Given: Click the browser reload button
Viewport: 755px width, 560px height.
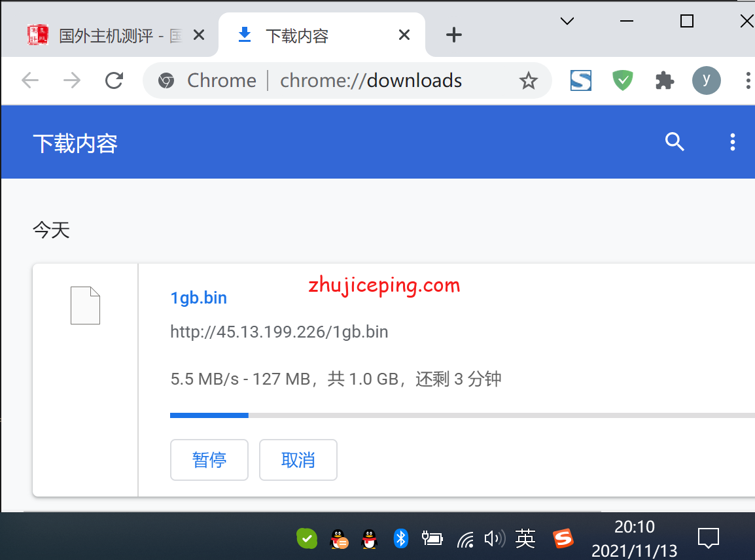Looking at the screenshot, I should coord(114,80).
